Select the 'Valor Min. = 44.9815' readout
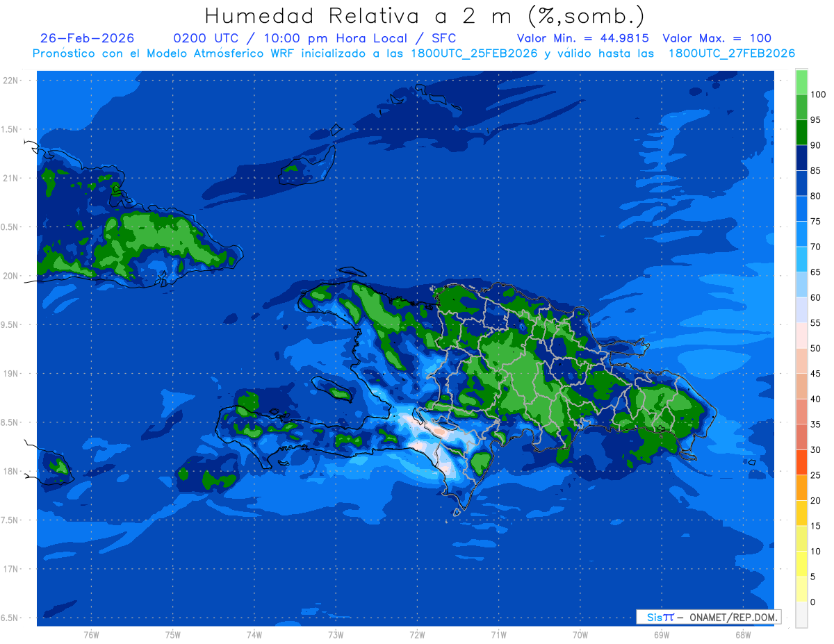834x644 pixels. click(583, 38)
